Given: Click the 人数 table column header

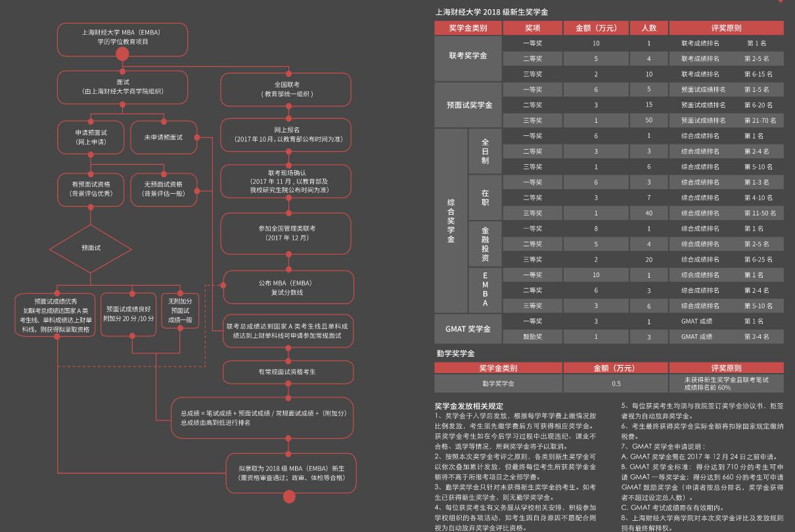Looking at the screenshot, I should (648, 28).
